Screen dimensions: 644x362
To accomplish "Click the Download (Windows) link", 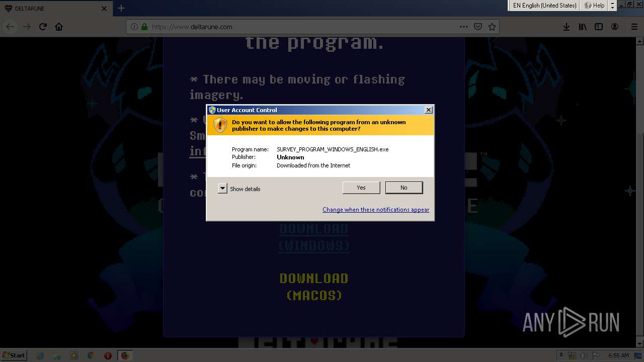I will click(314, 237).
